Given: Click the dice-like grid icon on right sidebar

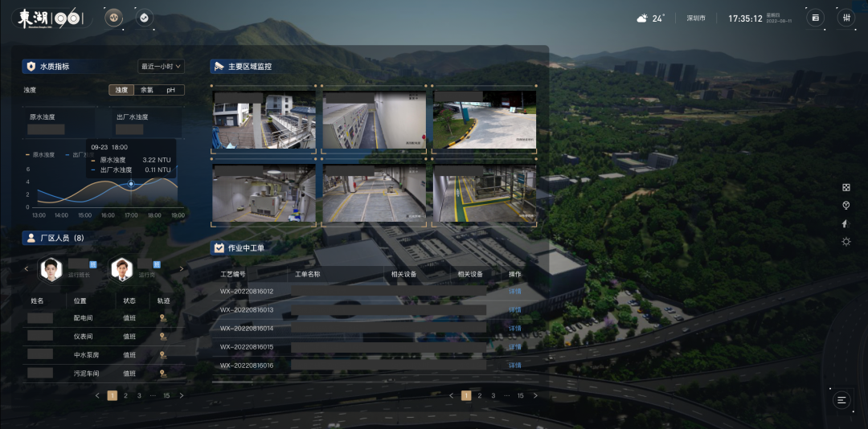Looking at the screenshot, I should [x=845, y=187].
